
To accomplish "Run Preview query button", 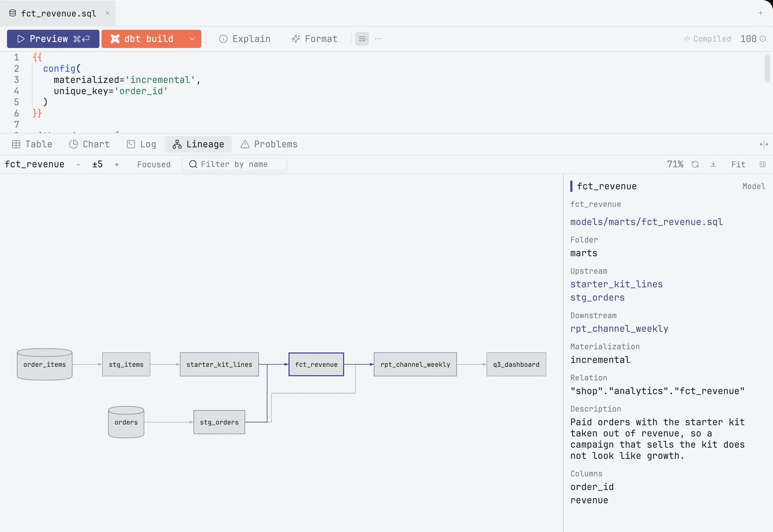I will click(53, 39).
